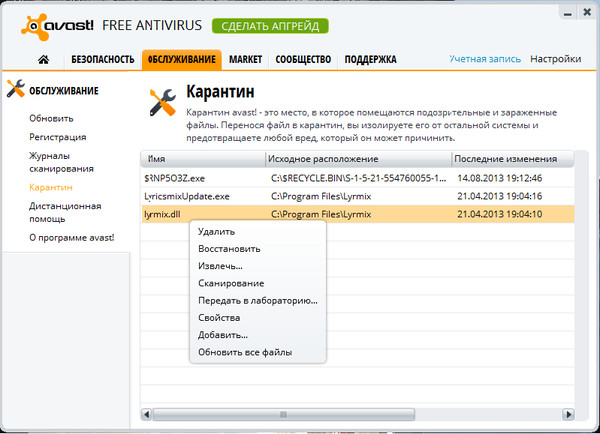Open the ПОДДЕРЖКА tab

point(370,60)
